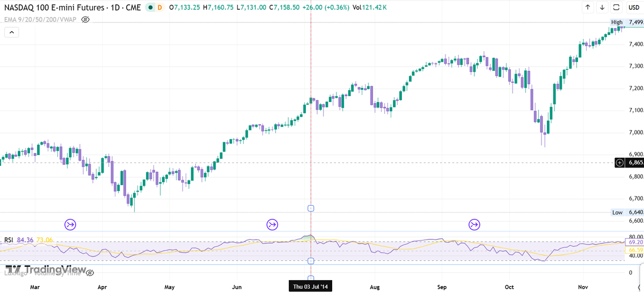Click the RSI value 84.36
Screen dimensions: 644x292
(25, 240)
